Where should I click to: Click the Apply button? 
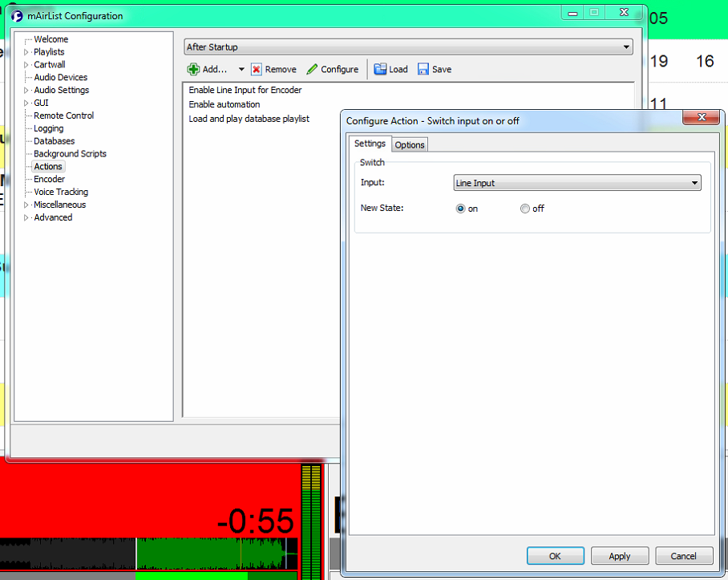[619, 556]
